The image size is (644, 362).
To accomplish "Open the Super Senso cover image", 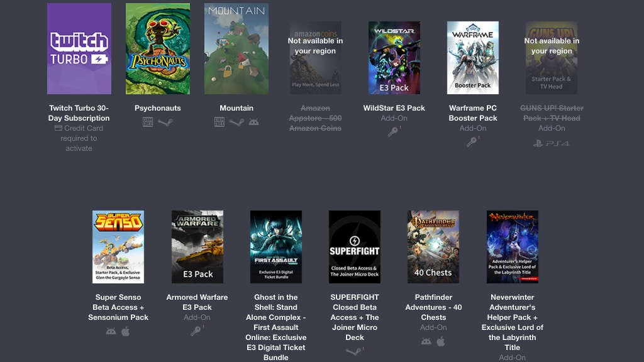I will (x=118, y=247).
